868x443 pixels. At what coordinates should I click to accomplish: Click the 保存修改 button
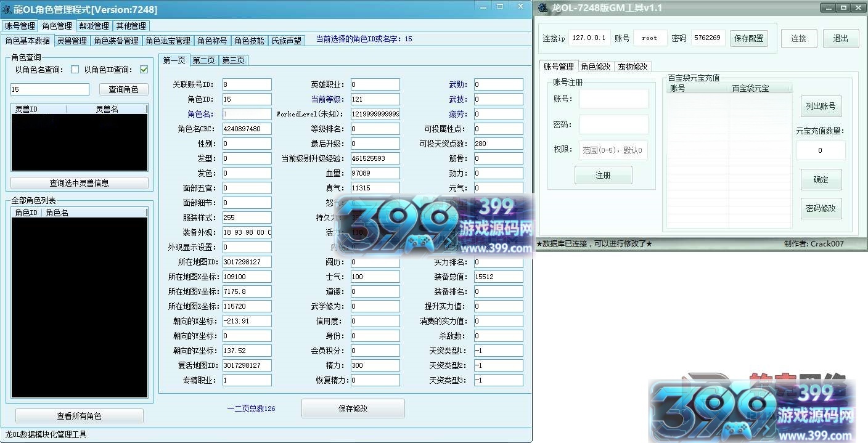[353, 408]
